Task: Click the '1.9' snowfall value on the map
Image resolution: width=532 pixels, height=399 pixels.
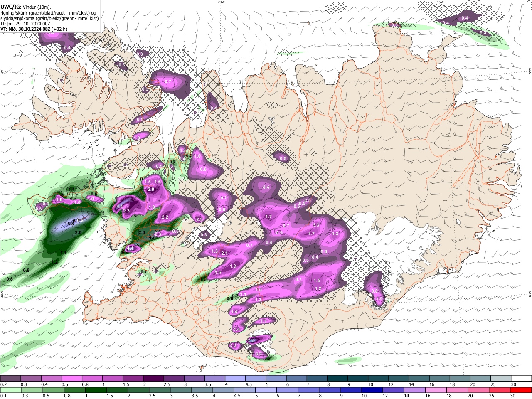Action: tap(233, 266)
